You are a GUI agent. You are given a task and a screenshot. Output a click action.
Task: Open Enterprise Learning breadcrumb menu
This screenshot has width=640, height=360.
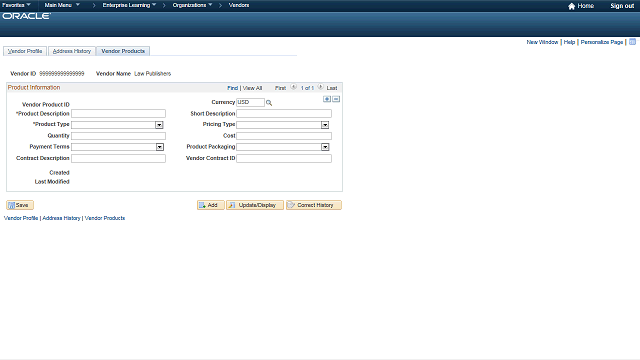129,5
